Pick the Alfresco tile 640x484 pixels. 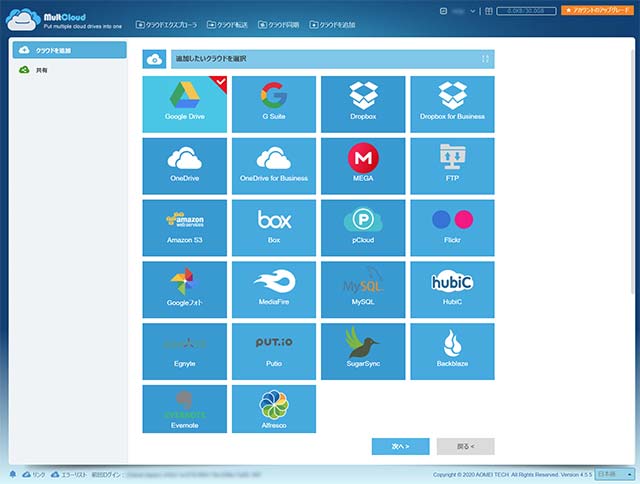tap(274, 409)
